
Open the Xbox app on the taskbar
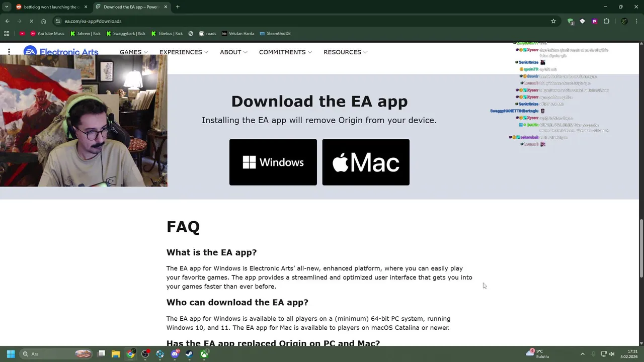point(204,354)
